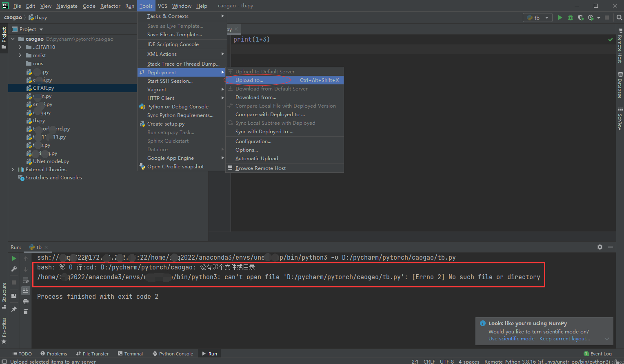Click the Remote Python interpreter status
624x364 pixels.
tap(547, 362)
